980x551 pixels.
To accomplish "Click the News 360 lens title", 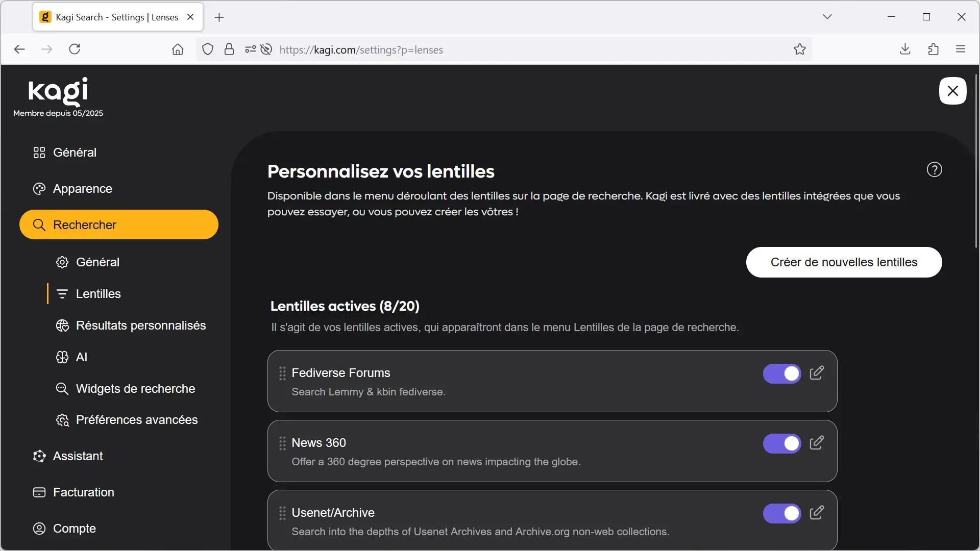I will pyautogui.click(x=318, y=443).
